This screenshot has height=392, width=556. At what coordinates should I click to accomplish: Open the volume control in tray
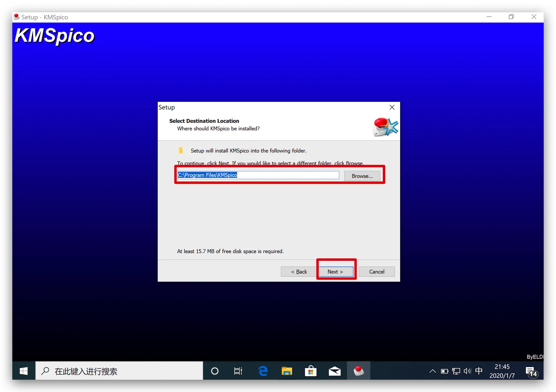click(467, 371)
